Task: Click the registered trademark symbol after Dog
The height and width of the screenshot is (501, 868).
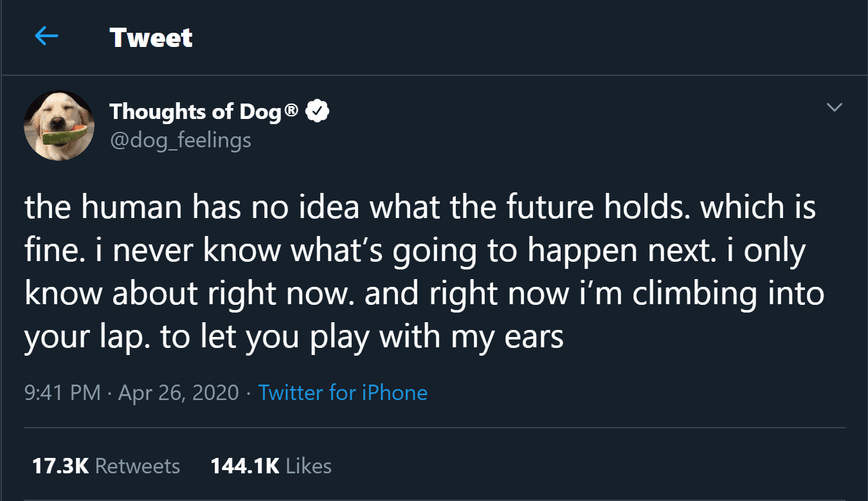Action: tap(291, 111)
